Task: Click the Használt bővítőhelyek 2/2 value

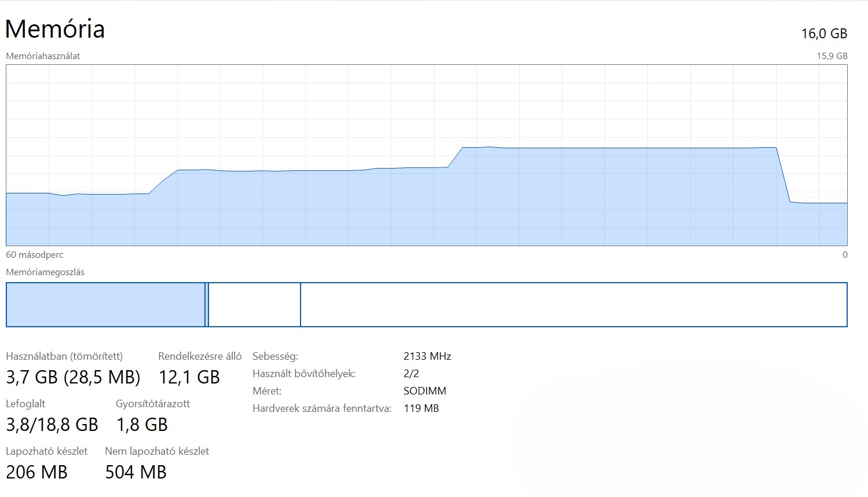Action: click(411, 374)
